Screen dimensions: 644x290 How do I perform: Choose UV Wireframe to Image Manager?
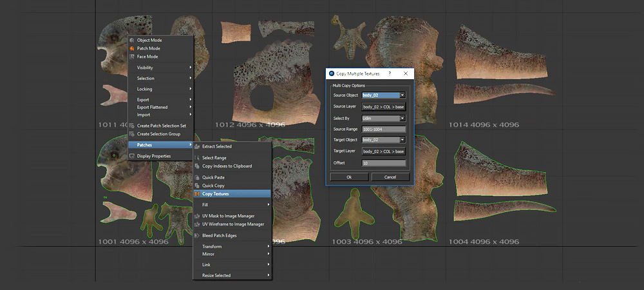(232, 224)
